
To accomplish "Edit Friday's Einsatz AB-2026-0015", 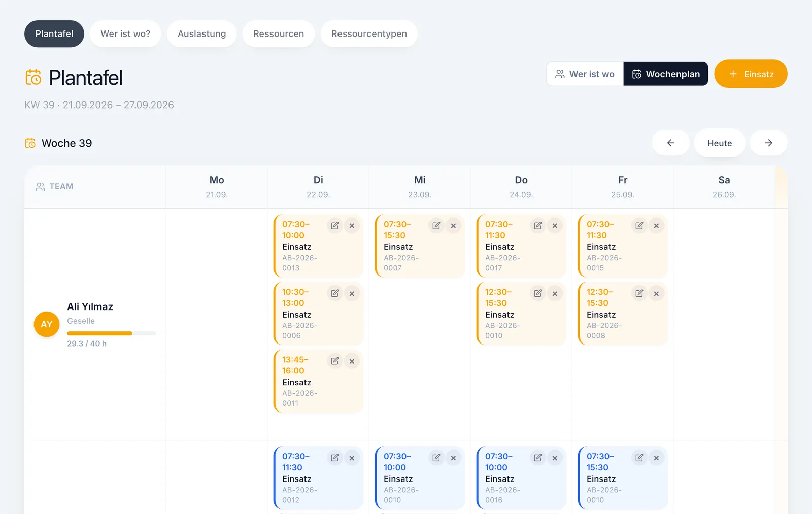I will pos(639,226).
